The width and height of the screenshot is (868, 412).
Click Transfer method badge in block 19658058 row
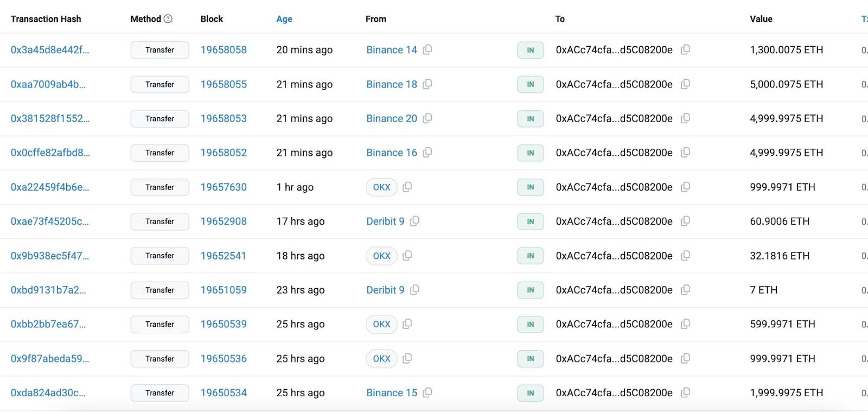[159, 50]
